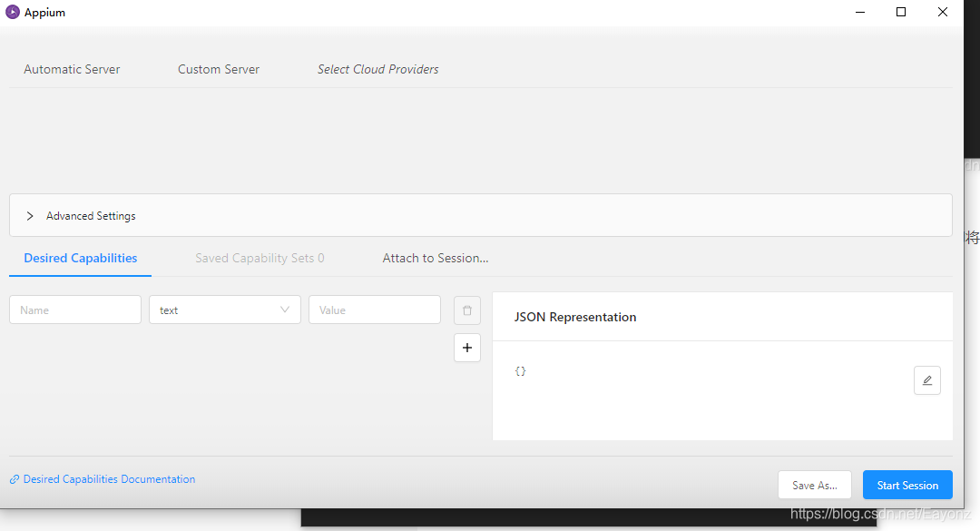The image size is (980, 531).
Task: Open the Attach to Session tab
Action: [436, 259]
